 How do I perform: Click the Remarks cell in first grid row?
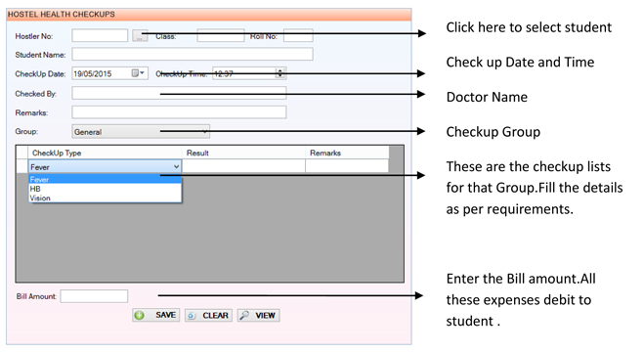(347, 166)
